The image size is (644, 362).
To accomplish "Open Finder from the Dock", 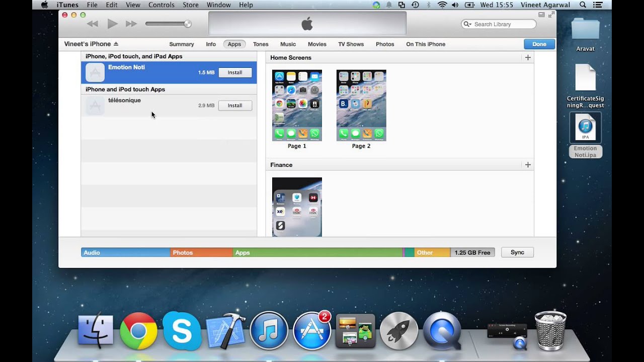I will pos(96,331).
